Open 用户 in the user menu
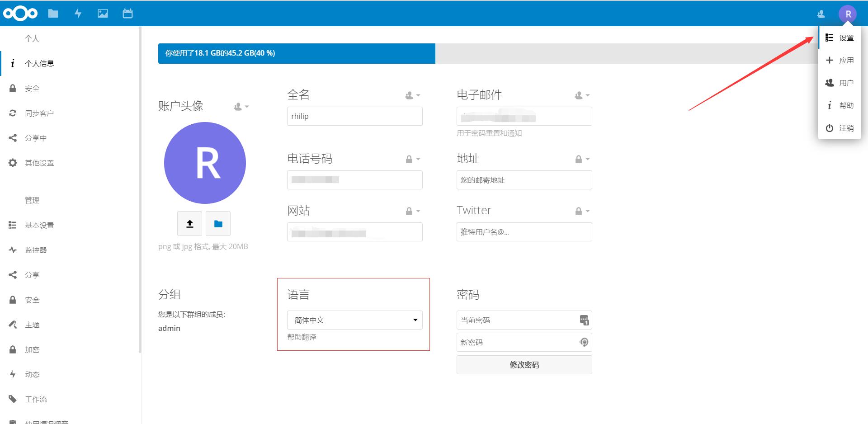Viewport: 868px width, 424px height. pos(840,83)
